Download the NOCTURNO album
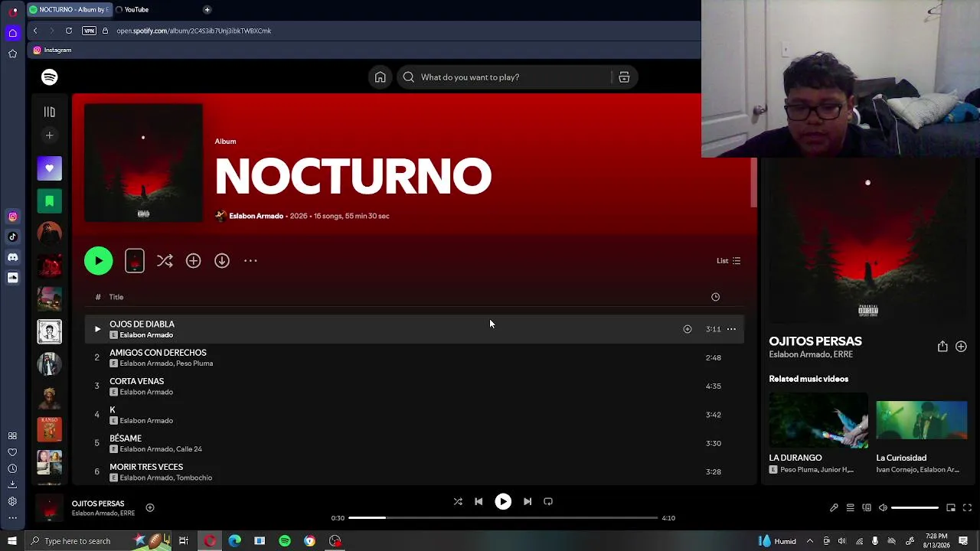This screenshot has width=980, height=551. click(222, 261)
